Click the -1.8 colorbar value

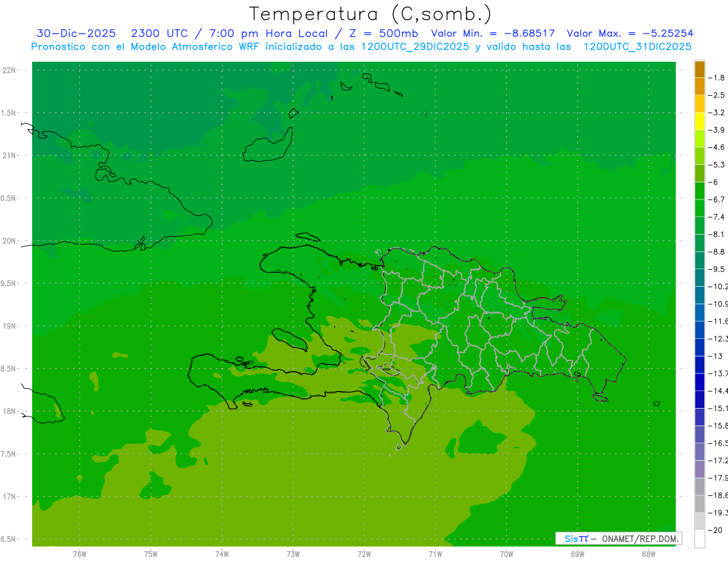pyautogui.click(x=716, y=78)
